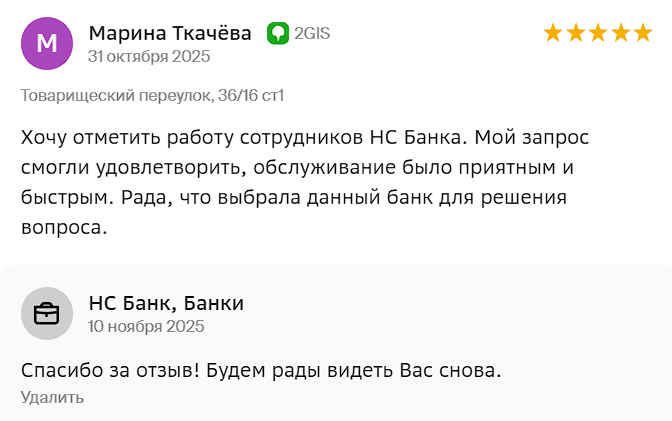Click the word Хочу in the review
Image resolution: width=672 pixels, height=421 pixels.
(46, 136)
